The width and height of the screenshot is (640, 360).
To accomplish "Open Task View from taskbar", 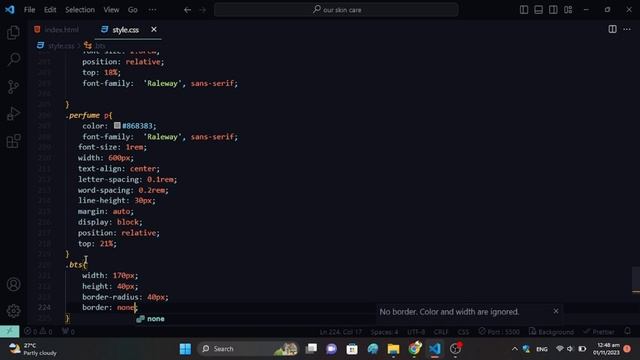I will coord(311,349).
